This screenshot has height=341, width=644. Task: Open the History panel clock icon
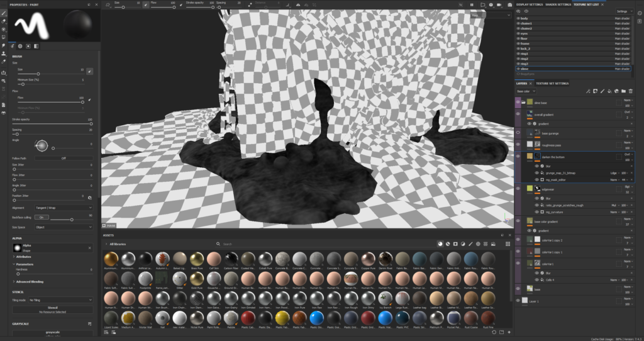coord(640,13)
